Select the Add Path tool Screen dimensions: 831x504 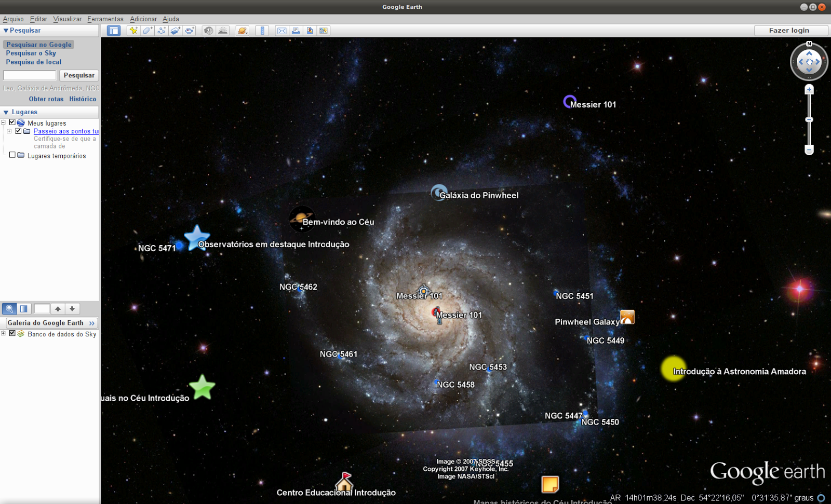(x=162, y=31)
